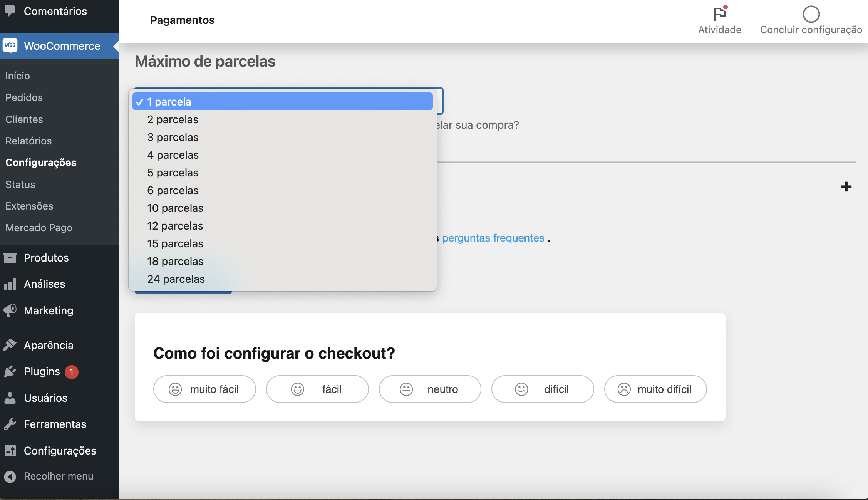Rate checkout setup as muito difícil
Screen dimensions: 868x500
click(655, 389)
